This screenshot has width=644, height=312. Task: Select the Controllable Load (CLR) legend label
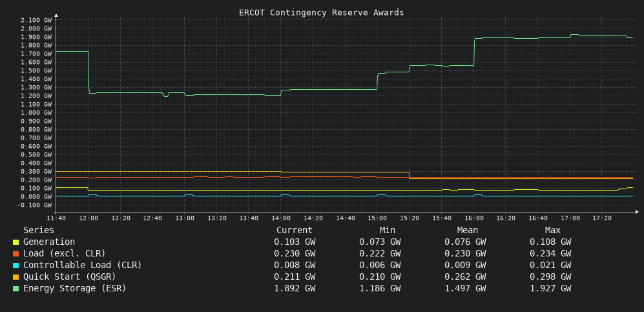[82, 265]
